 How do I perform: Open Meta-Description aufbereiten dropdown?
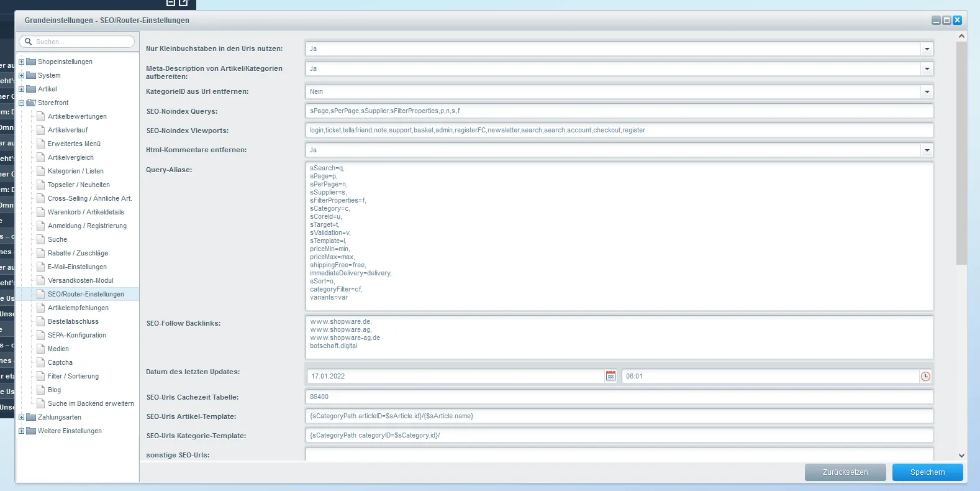click(927, 68)
